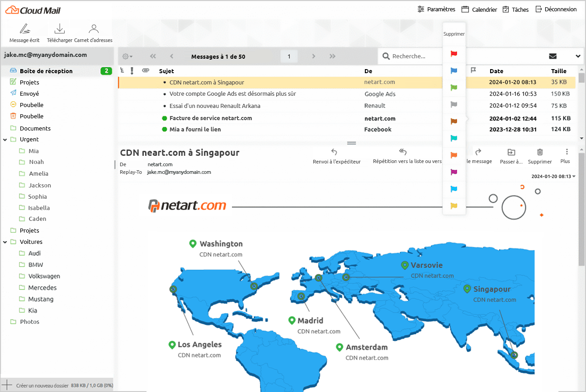This screenshot has height=392, width=586.
Task: Choose the brown flag color
Action: 454,121
